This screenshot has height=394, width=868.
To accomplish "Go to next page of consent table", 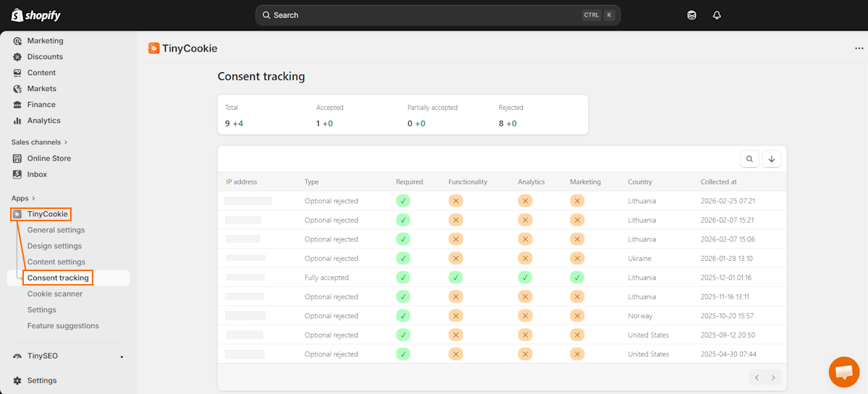I will point(774,377).
